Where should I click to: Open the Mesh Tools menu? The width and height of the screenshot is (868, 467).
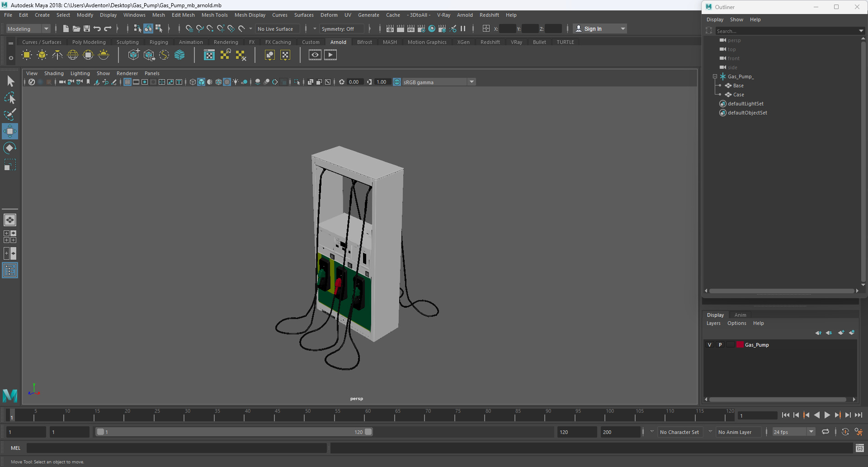(214, 15)
